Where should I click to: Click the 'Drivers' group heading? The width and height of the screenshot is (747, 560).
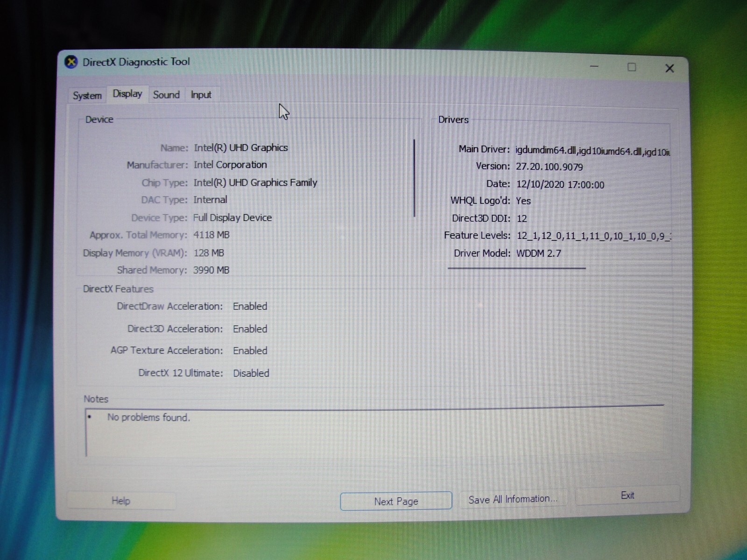click(453, 119)
